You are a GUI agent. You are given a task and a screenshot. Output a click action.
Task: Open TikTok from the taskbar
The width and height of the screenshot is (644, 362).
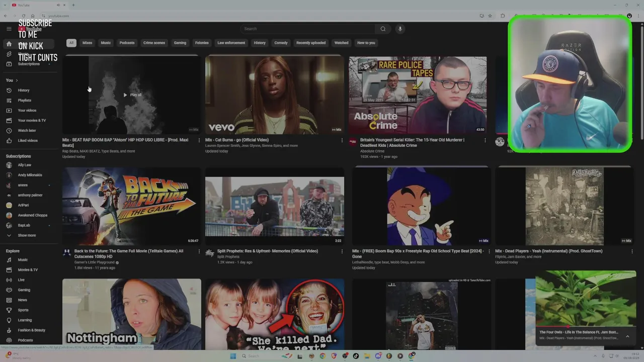tap(356, 356)
